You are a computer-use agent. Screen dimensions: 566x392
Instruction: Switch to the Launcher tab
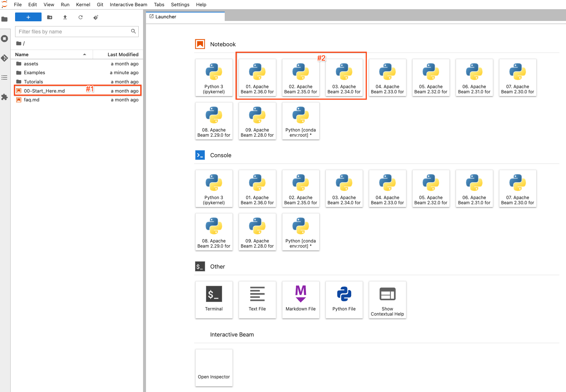pos(165,17)
